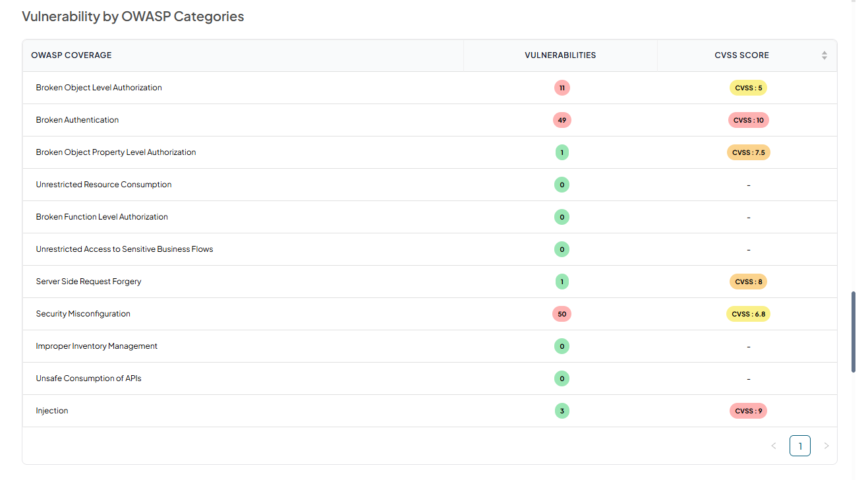Open Broken Object Property Level Authorization row

tap(430, 152)
